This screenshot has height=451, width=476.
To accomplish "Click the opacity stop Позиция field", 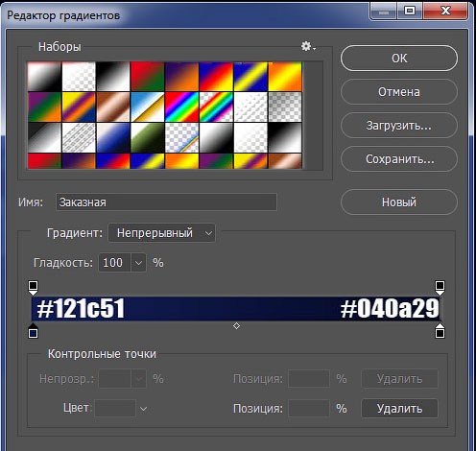I will tap(309, 379).
